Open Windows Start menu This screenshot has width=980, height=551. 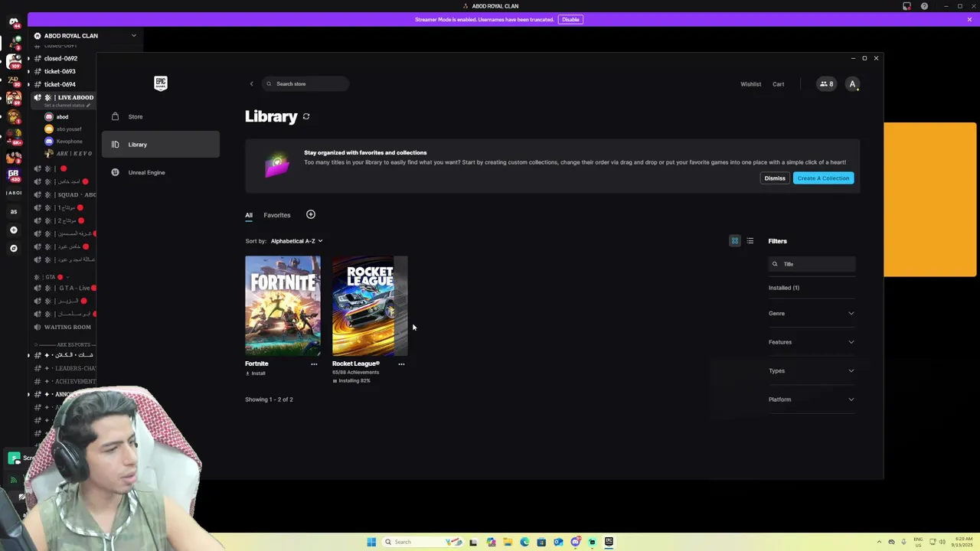(x=371, y=542)
